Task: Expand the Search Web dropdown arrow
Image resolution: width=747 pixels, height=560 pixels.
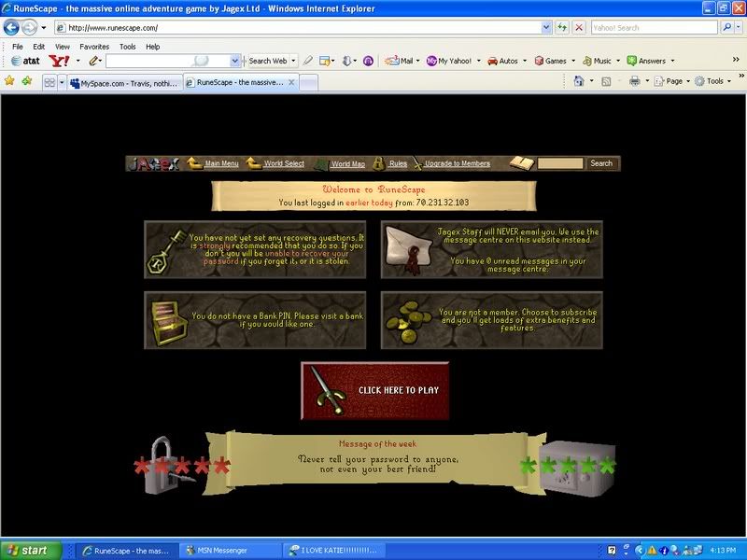Action: (x=293, y=61)
